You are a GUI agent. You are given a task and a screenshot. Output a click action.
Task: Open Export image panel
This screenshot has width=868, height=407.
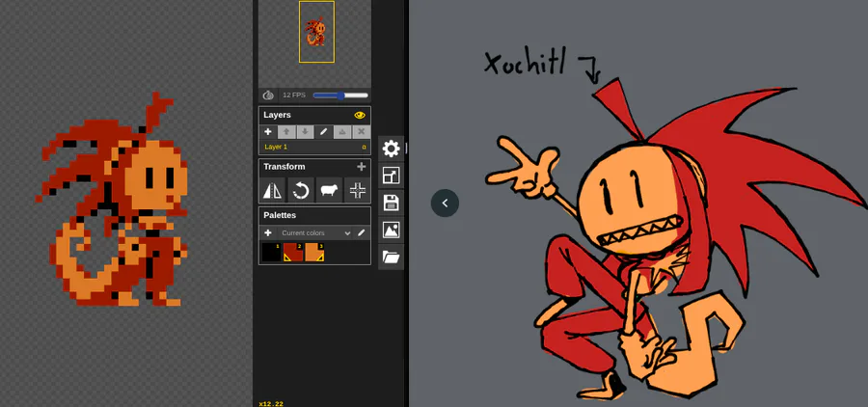coord(391,230)
